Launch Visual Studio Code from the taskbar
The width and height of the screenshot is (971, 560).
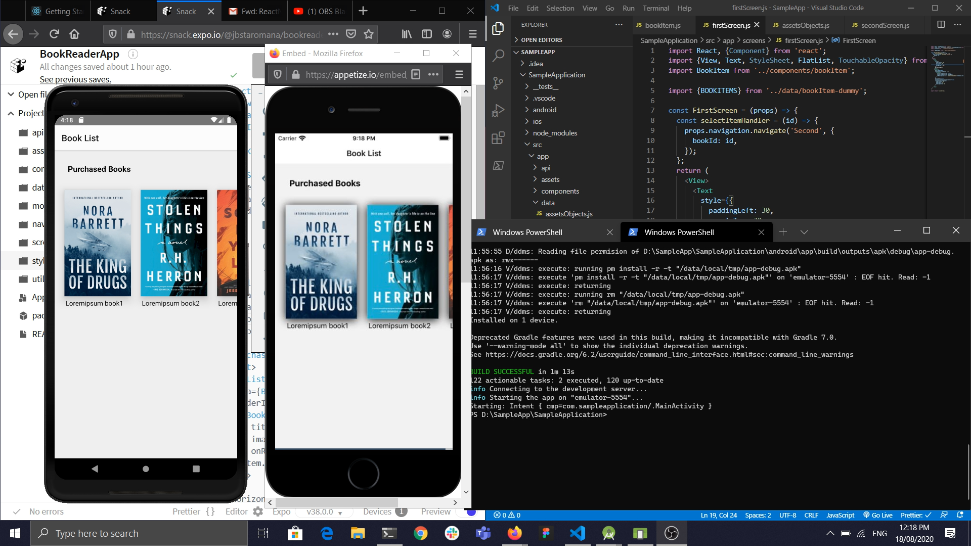click(577, 533)
